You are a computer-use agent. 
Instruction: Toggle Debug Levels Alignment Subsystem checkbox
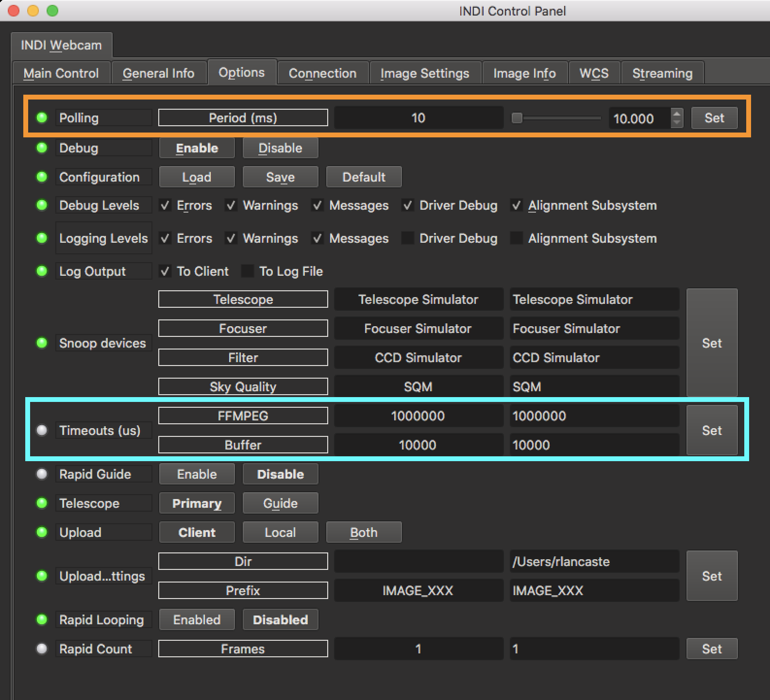point(517,205)
